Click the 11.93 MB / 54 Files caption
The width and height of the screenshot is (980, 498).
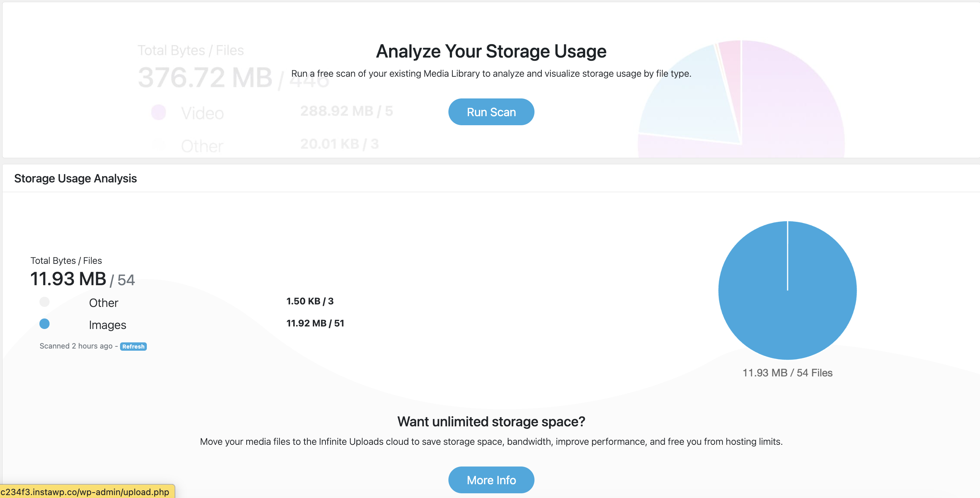pos(787,373)
